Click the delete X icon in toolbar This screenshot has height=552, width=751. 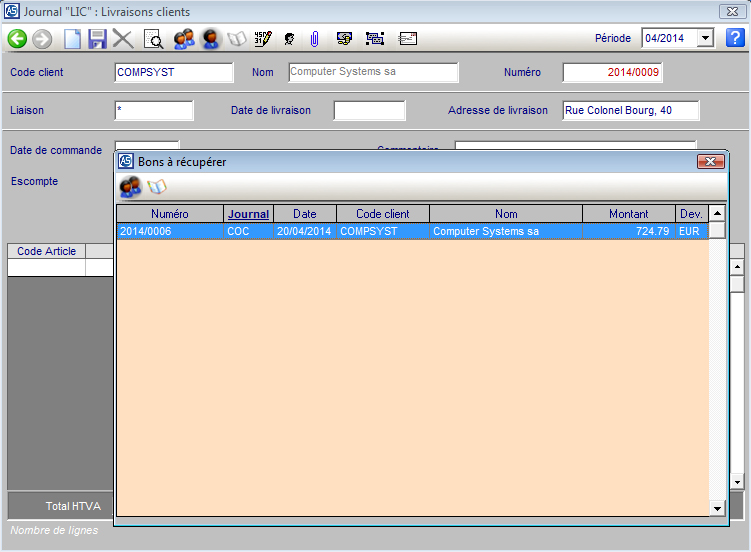[123, 39]
